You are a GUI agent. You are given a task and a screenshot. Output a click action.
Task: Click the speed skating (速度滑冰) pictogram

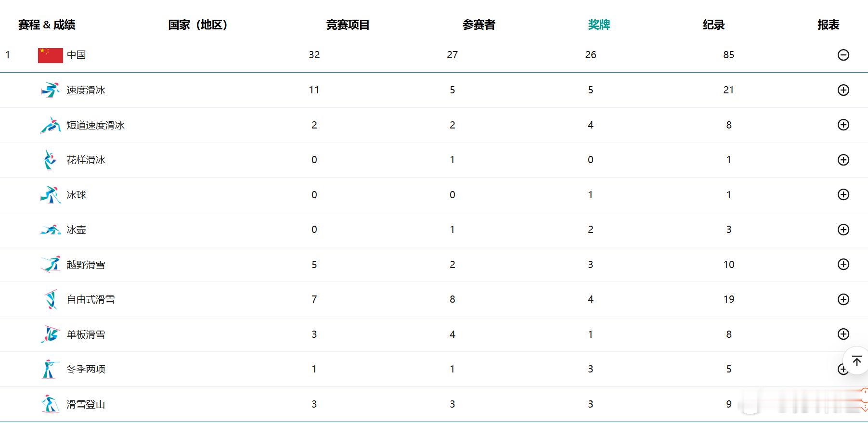coord(50,90)
